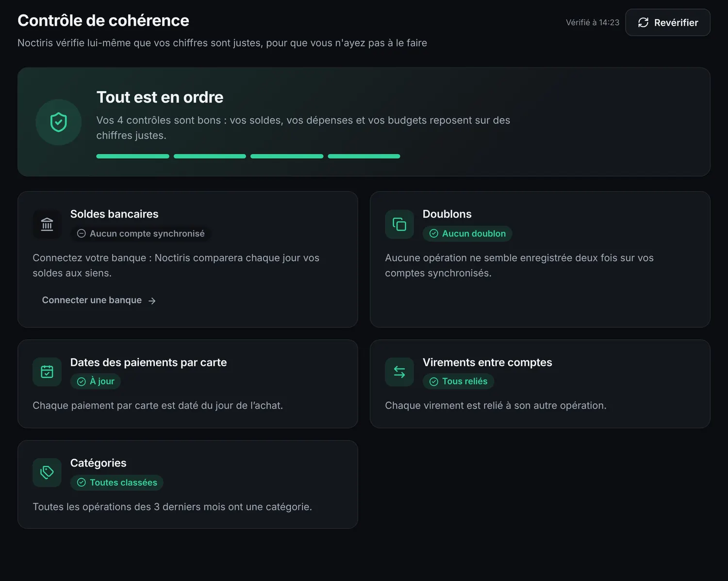Click the transfer arrows icon for Virements
The image size is (728, 581).
click(399, 372)
